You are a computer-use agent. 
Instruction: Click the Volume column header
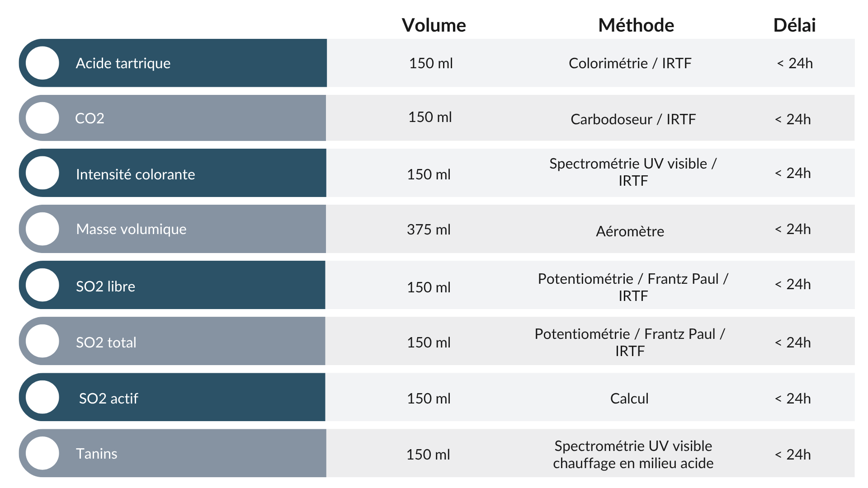(434, 25)
